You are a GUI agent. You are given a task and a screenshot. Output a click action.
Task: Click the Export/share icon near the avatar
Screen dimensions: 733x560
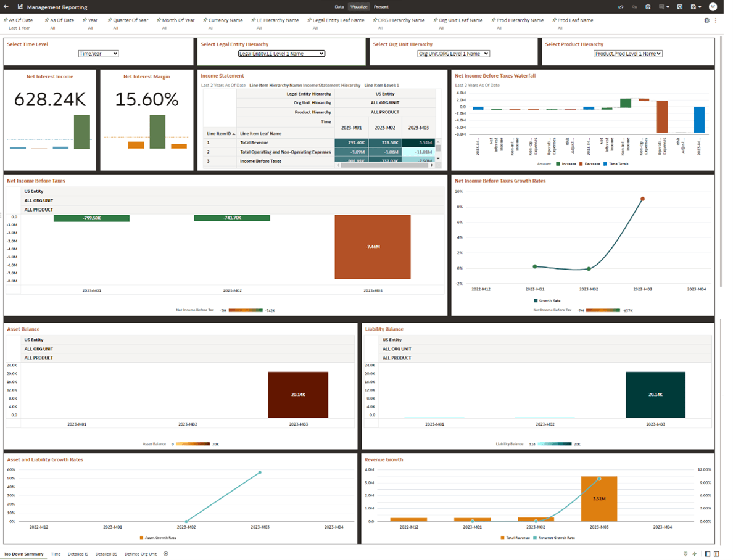(679, 7)
